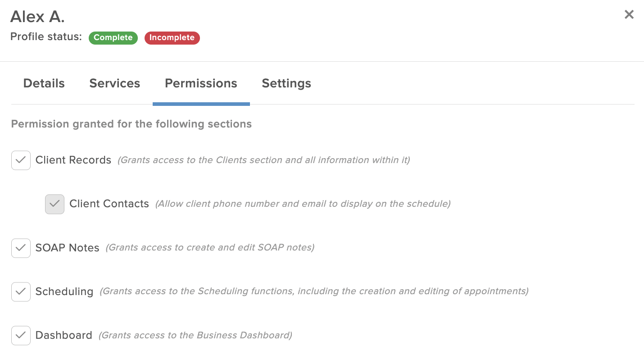Click the red Incomplete status badge
Screen dimensions: 644x355
172,38
